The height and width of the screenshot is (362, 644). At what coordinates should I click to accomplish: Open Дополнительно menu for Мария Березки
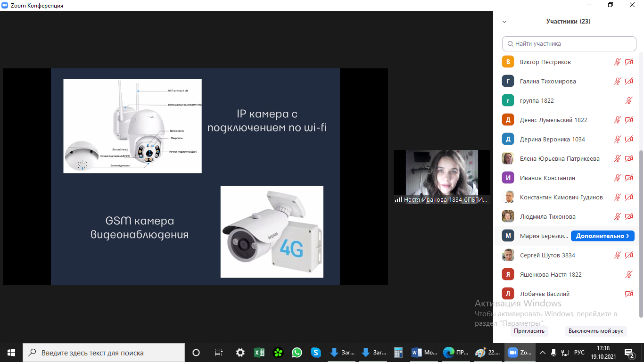(x=602, y=236)
